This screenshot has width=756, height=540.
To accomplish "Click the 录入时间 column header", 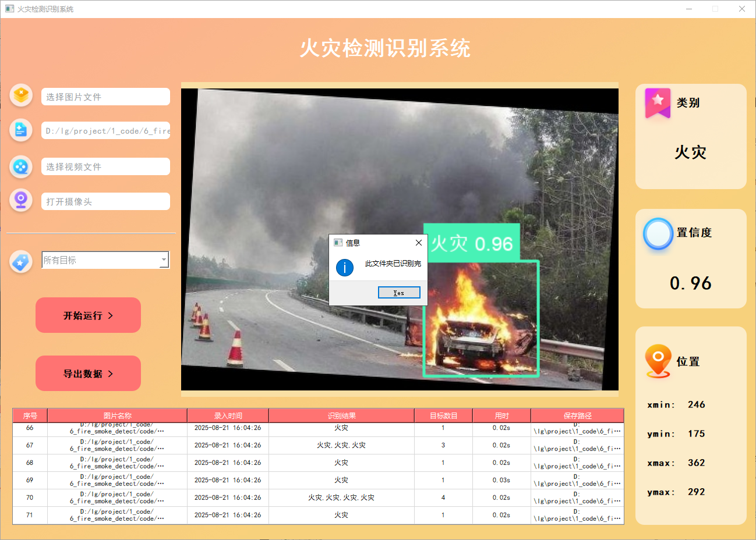I will [x=228, y=415].
